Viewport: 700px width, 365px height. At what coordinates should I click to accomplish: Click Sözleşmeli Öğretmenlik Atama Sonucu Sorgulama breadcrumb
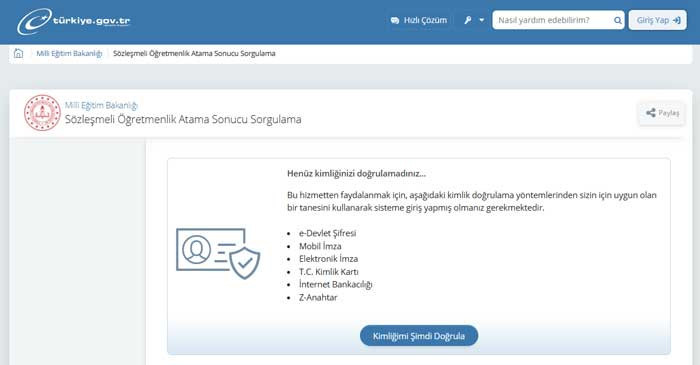pos(194,54)
